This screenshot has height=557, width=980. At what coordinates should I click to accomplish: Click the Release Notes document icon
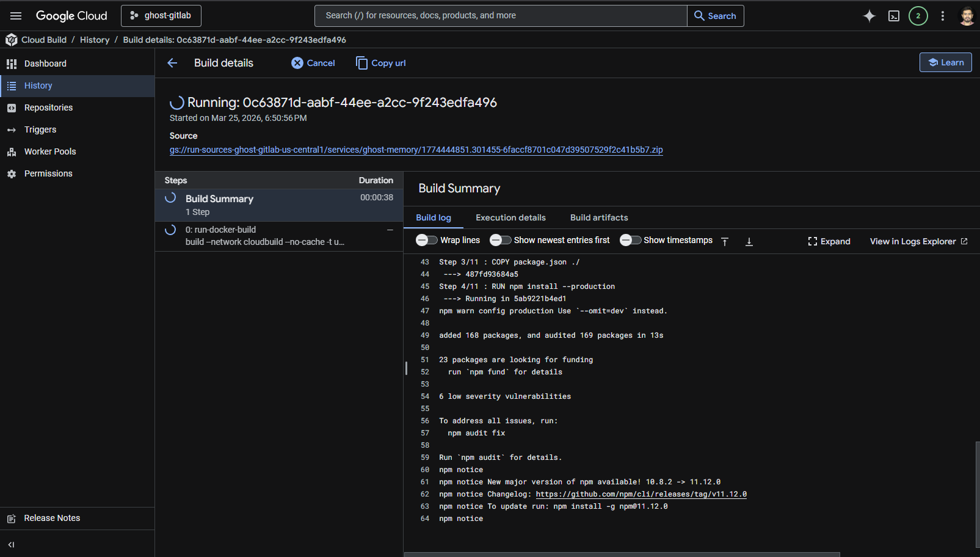(x=12, y=519)
